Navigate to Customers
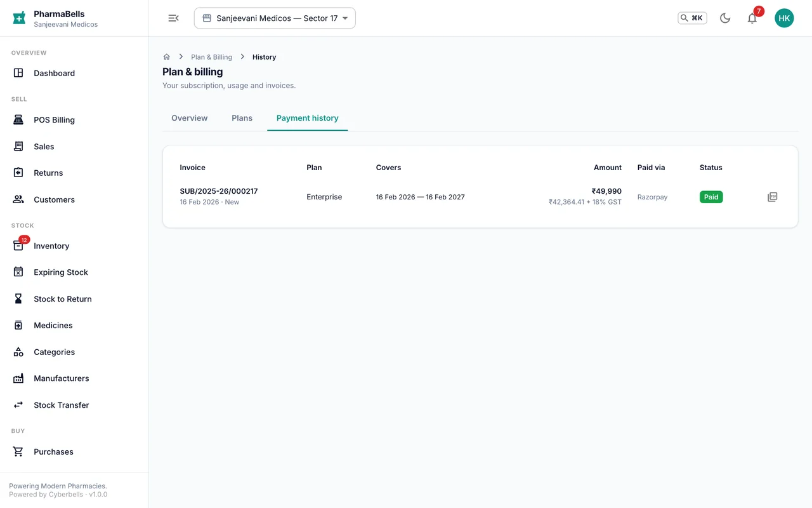812x508 pixels. (74, 199)
